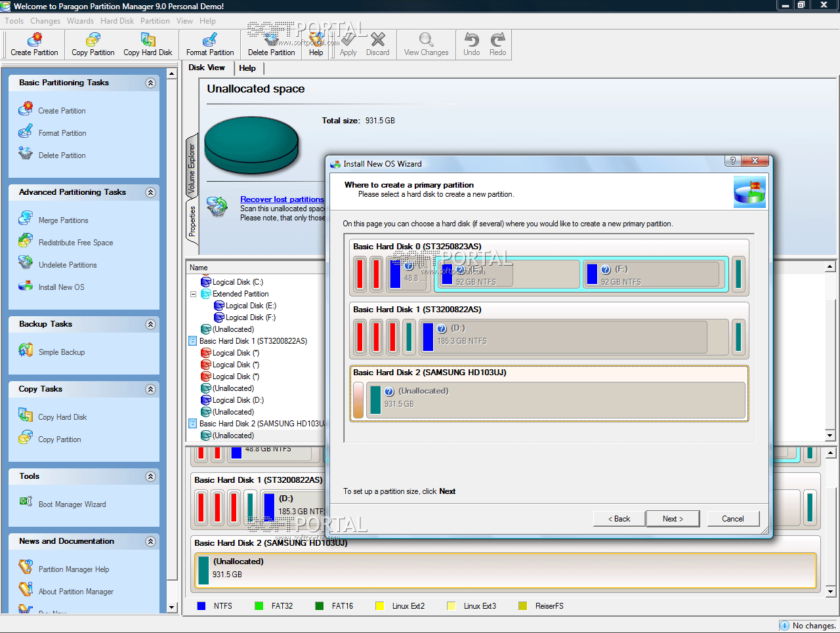Select Logical Disk (E:) in the tree
The image size is (840, 633).
(245, 306)
